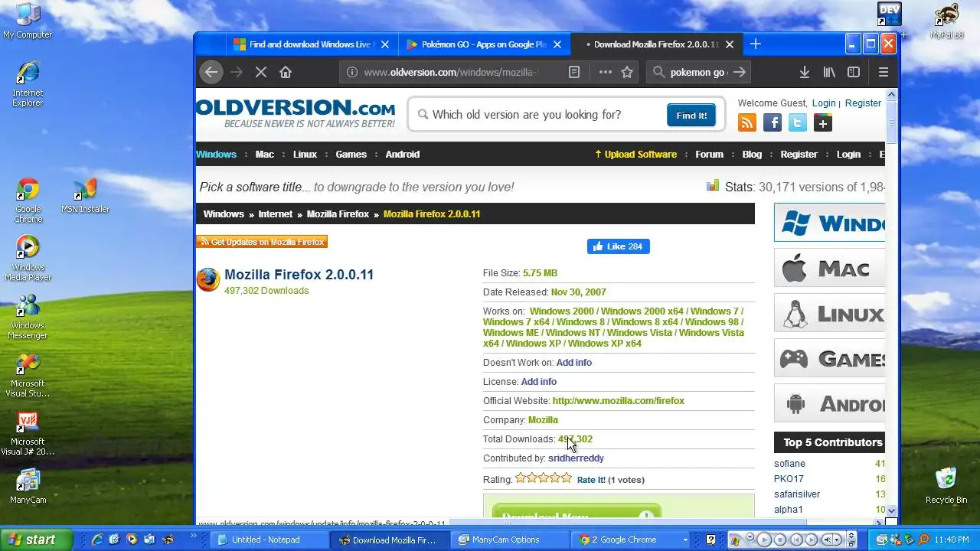Screen dimensions: 980x551
Task: Open a new browser tab
Action: (x=756, y=44)
